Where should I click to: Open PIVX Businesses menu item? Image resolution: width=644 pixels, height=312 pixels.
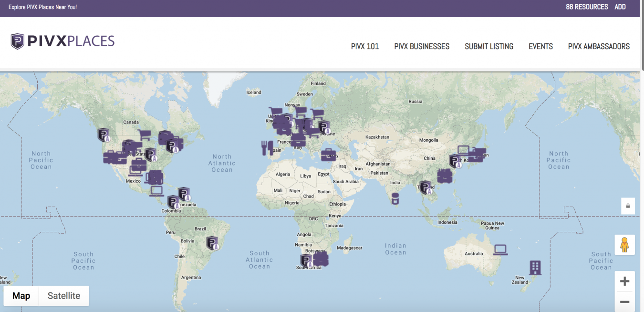(422, 46)
